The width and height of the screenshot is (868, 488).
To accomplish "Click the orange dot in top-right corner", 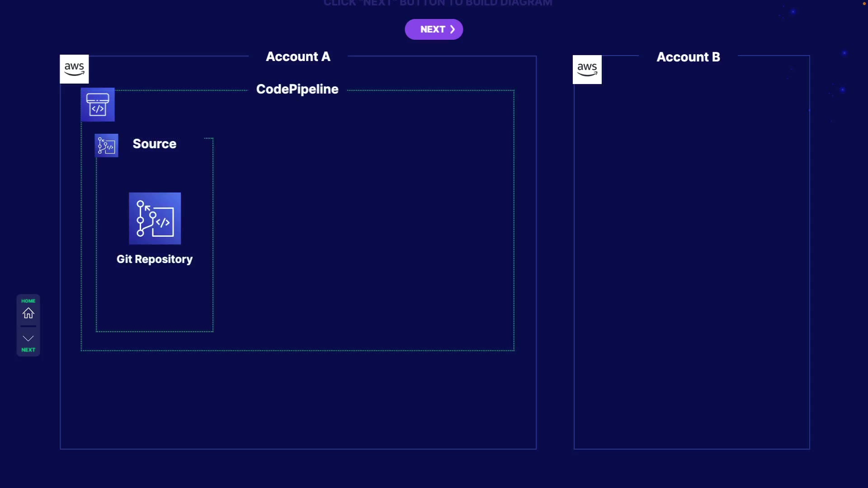I will click(x=864, y=4).
